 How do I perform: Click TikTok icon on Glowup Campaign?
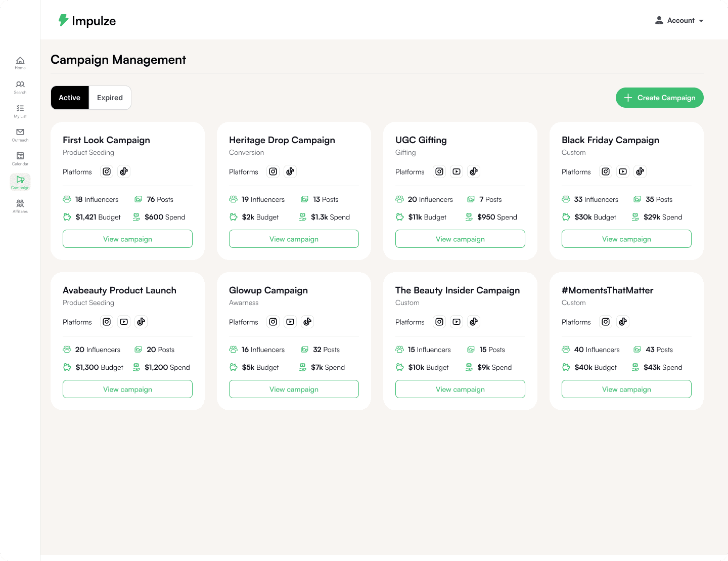coord(307,322)
